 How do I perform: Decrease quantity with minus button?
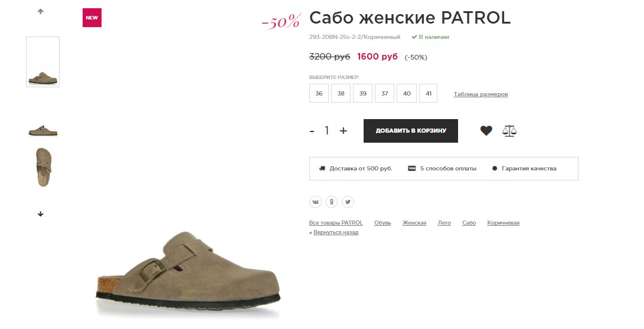[312, 131]
